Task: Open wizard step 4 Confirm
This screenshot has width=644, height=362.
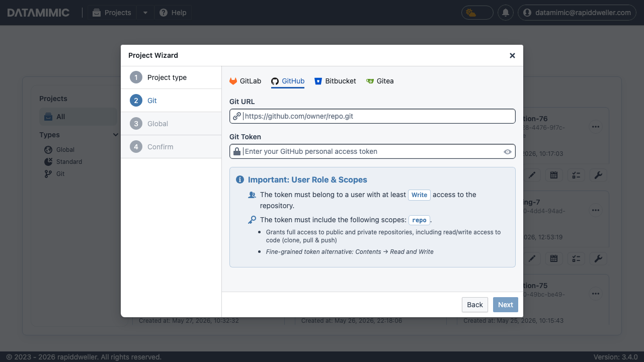Action: 171,147
